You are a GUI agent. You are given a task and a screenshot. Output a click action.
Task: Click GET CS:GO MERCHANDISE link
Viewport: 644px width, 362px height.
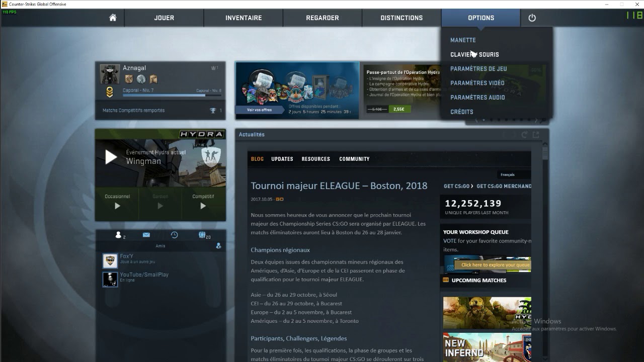(x=504, y=186)
